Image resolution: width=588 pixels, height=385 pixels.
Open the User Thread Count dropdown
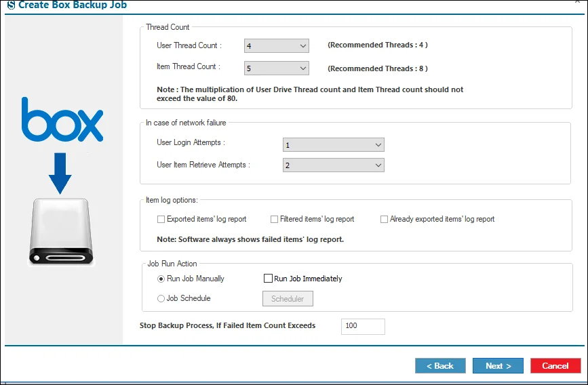click(277, 45)
